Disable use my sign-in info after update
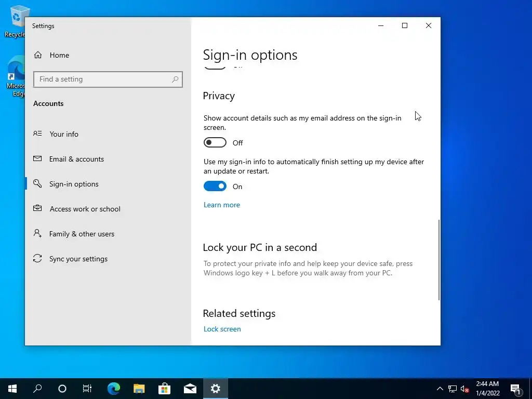Viewport: 532px width, 399px height. click(215, 187)
